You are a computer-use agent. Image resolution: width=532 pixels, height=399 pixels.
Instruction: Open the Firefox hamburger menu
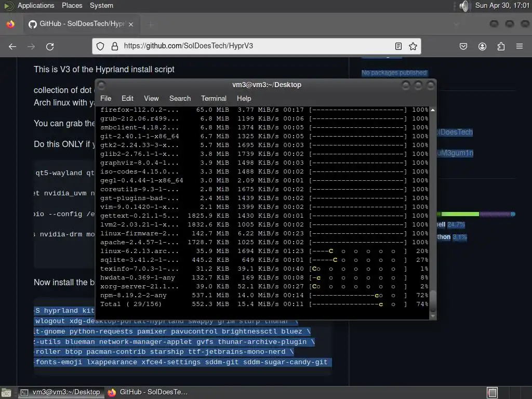(x=520, y=46)
